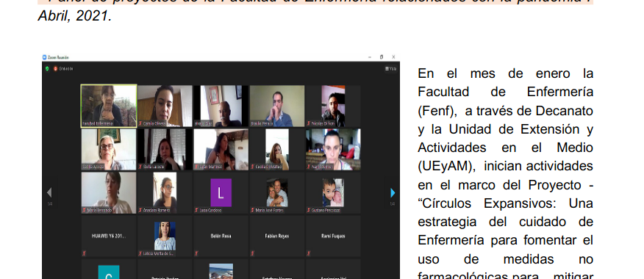The image size is (644, 279).
Task: Select Fabian Reyes's participant tile
Action: tap(277, 236)
